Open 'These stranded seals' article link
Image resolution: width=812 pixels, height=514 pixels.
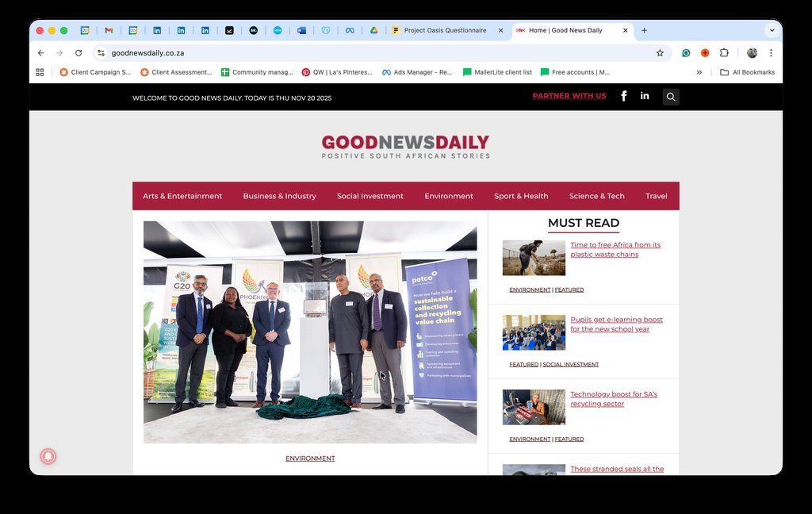[617, 469]
